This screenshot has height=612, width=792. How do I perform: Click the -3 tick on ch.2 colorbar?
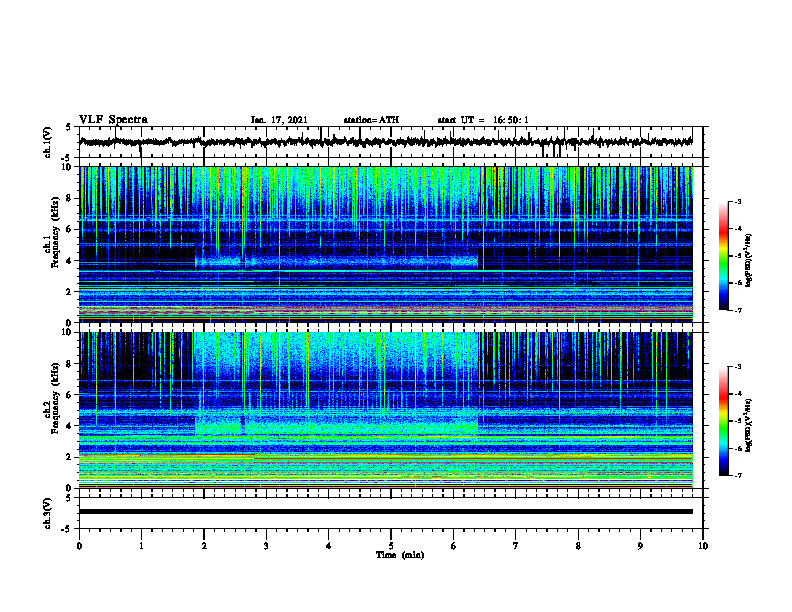click(737, 367)
